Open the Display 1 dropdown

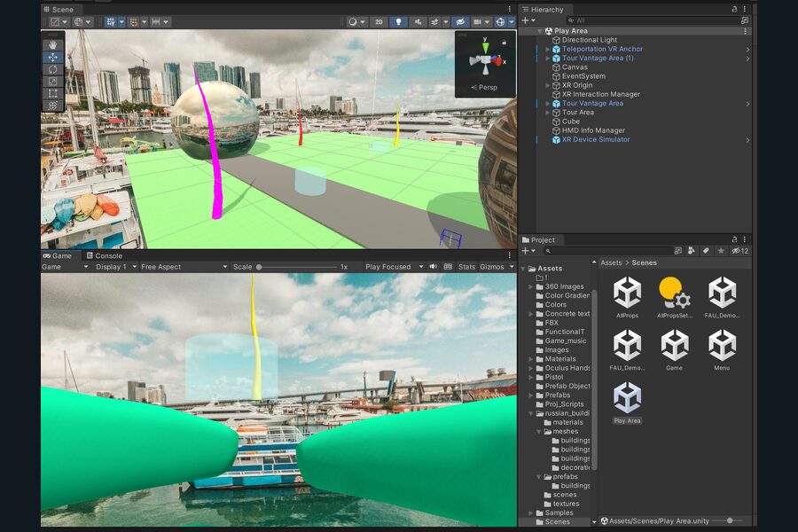116,267
